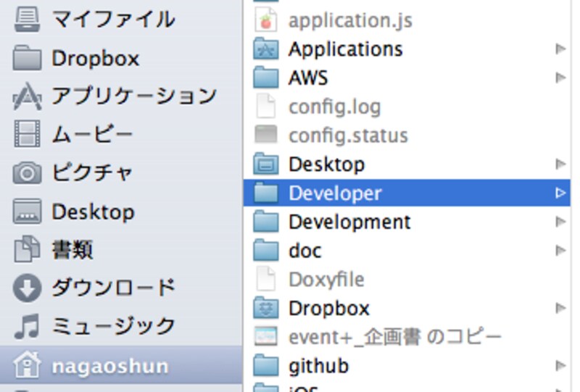Open 書類 label in sidebar

72,250
